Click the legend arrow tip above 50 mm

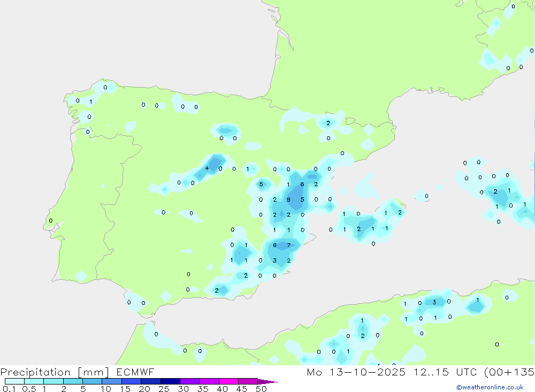coord(268,381)
